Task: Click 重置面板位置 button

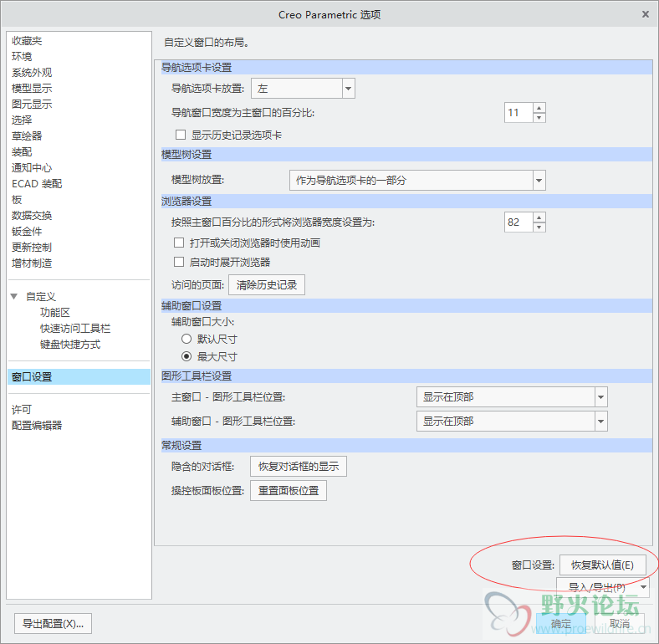Action: pos(289,491)
